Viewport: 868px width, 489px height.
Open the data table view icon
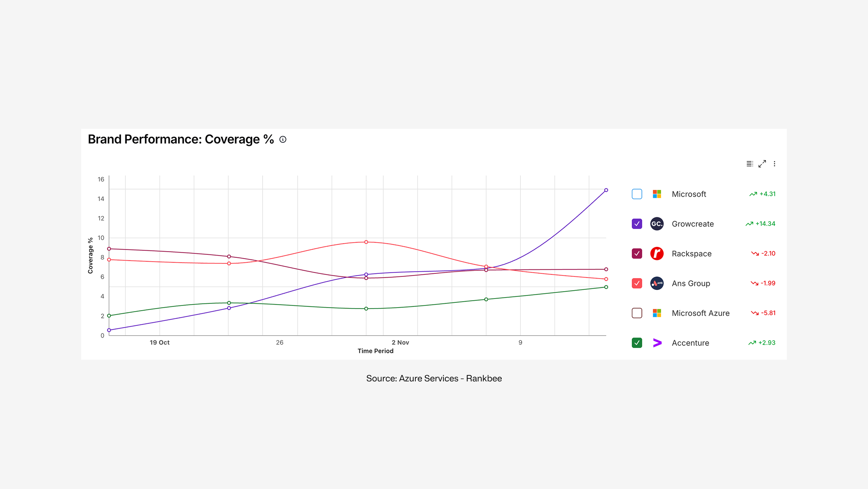(x=749, y=164)
